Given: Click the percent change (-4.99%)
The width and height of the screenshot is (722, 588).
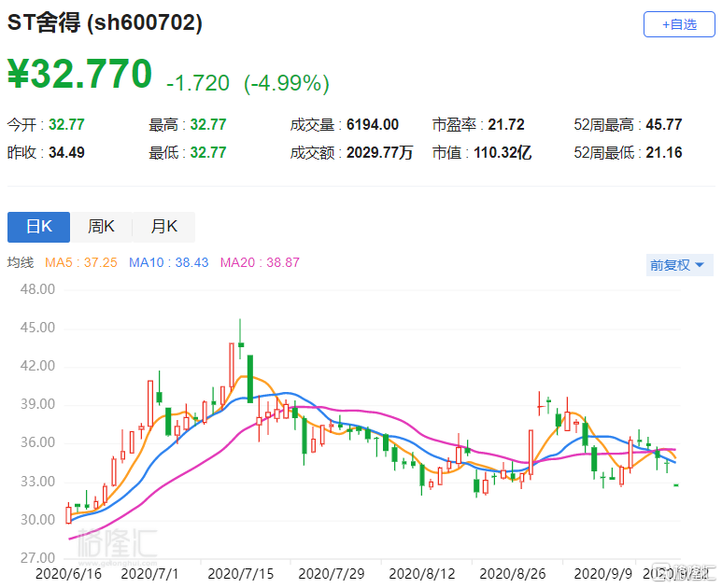Looking at the screenshot, I should pyautogui.click(x=287, y=83).
